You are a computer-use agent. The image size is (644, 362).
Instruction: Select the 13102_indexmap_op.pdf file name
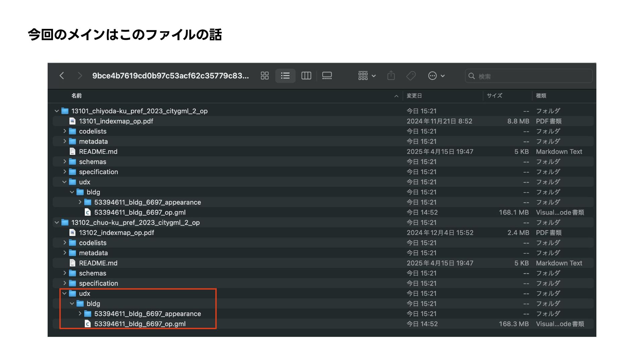click(116, 233)
